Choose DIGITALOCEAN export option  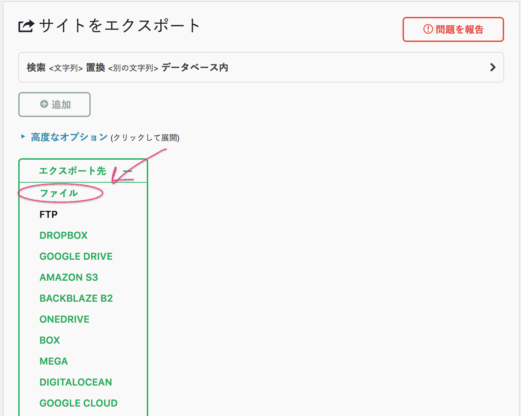coord(76,382)
